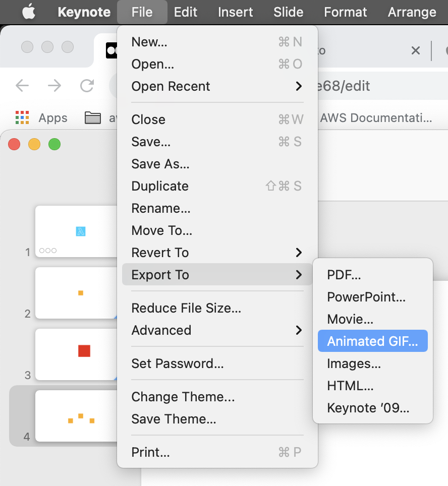
Task: Open AWS Documentation bookmark
Action: tap(376, 118)
